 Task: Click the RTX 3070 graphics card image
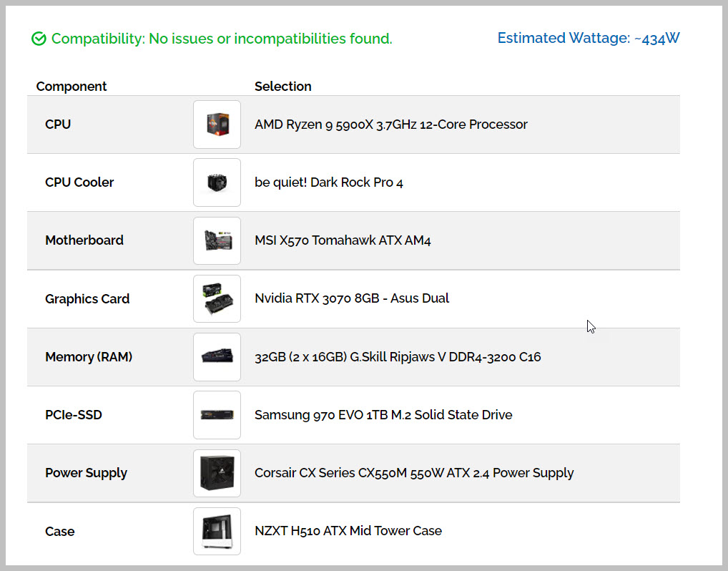point(217,298)
